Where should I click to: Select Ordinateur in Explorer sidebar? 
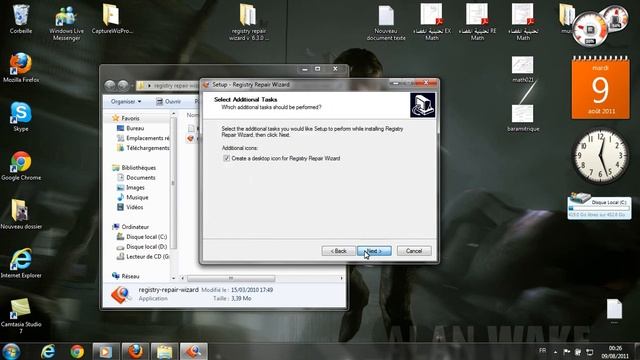[x=131, y=227]
